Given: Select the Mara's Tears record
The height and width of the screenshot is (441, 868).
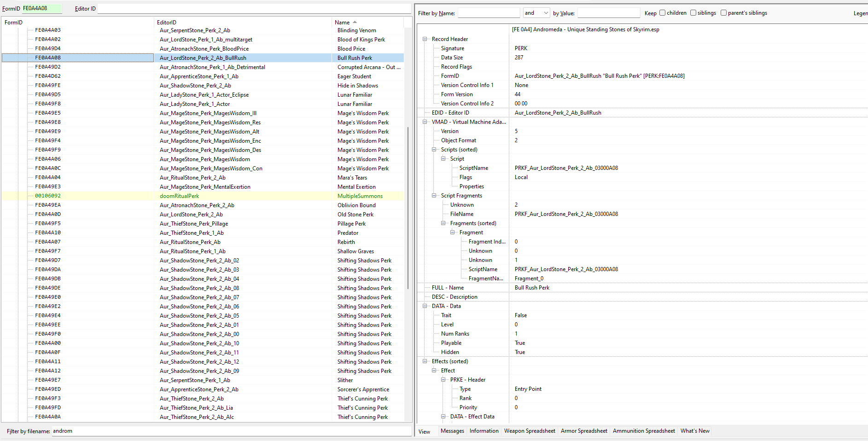Looking at the screenshot, I should (x=203, y=178).
